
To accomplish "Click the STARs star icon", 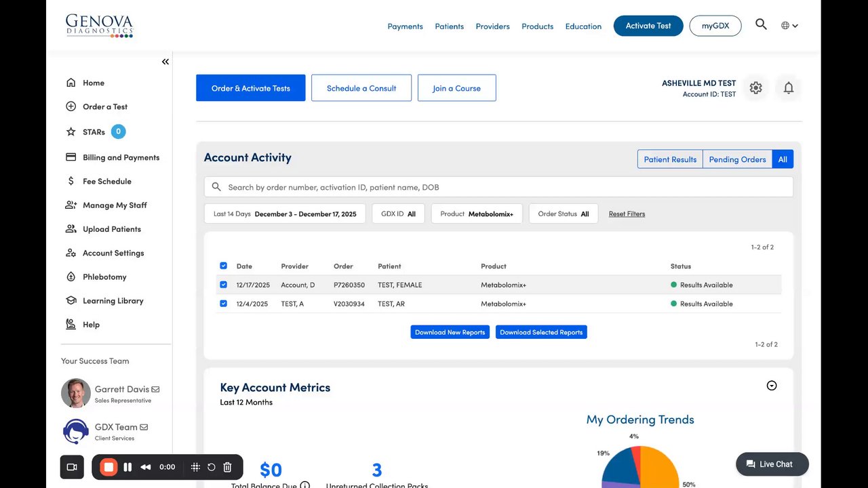I will tap(71, 131).
